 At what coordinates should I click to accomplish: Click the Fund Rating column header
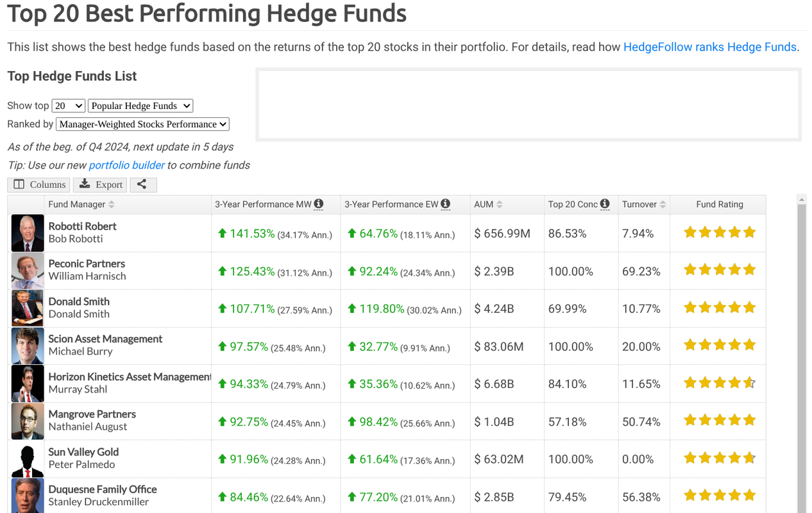[x=720, y=204]
